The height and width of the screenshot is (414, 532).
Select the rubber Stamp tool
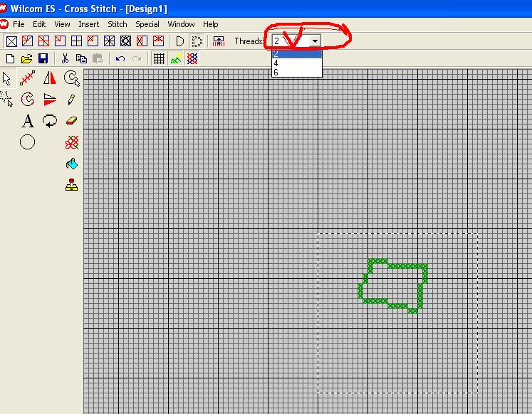click(72, 185)
